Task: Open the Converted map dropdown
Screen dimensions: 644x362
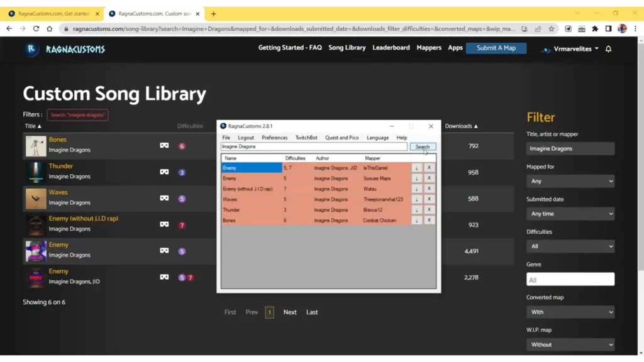Action: [x=570, y=312]
